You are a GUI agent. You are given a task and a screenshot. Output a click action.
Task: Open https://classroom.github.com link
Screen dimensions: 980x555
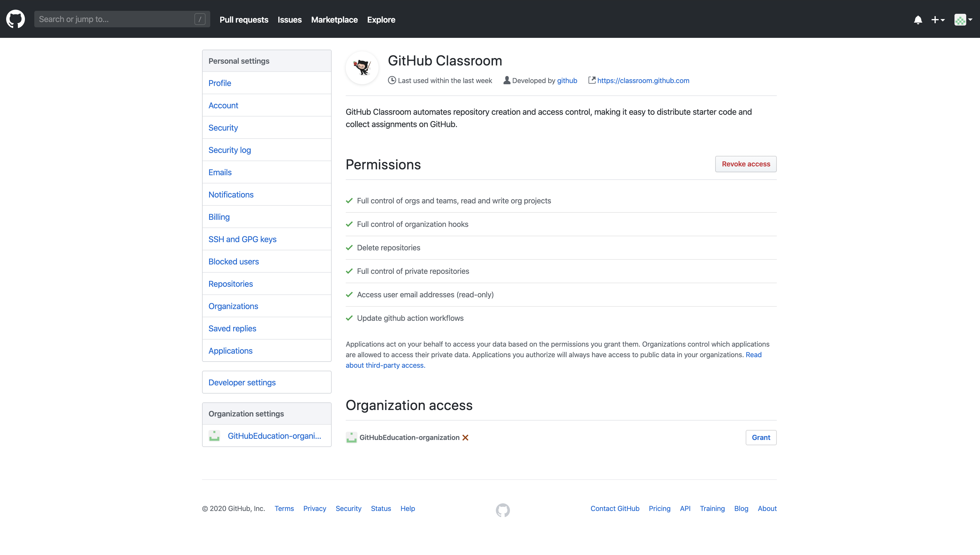coord(643,80)
